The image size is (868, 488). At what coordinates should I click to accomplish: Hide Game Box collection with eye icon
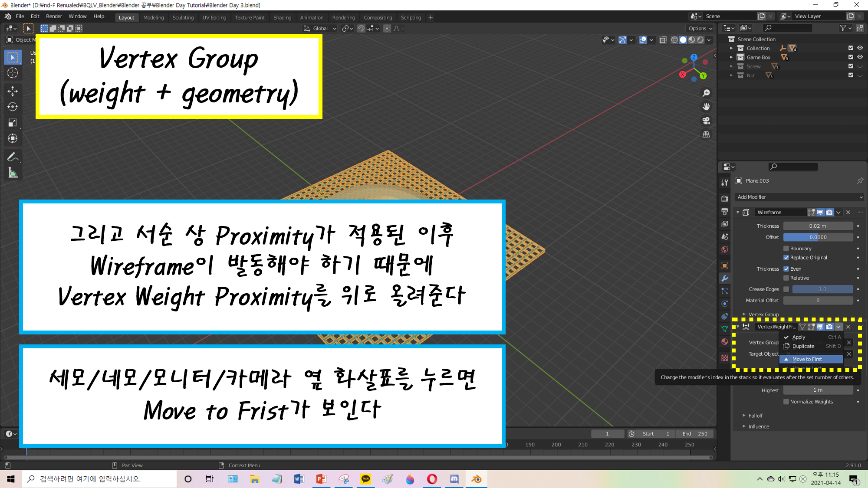pos(860,57)
